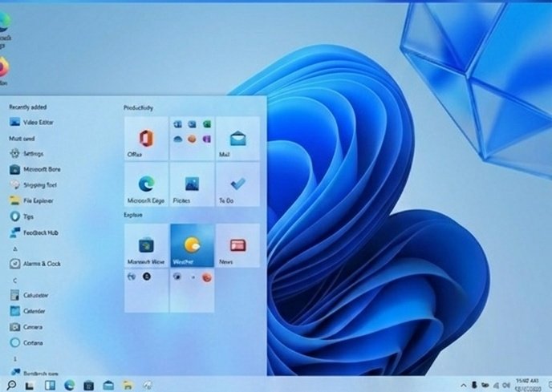Open Excel icon in the Office folder tile

click(x=207, y=124)
